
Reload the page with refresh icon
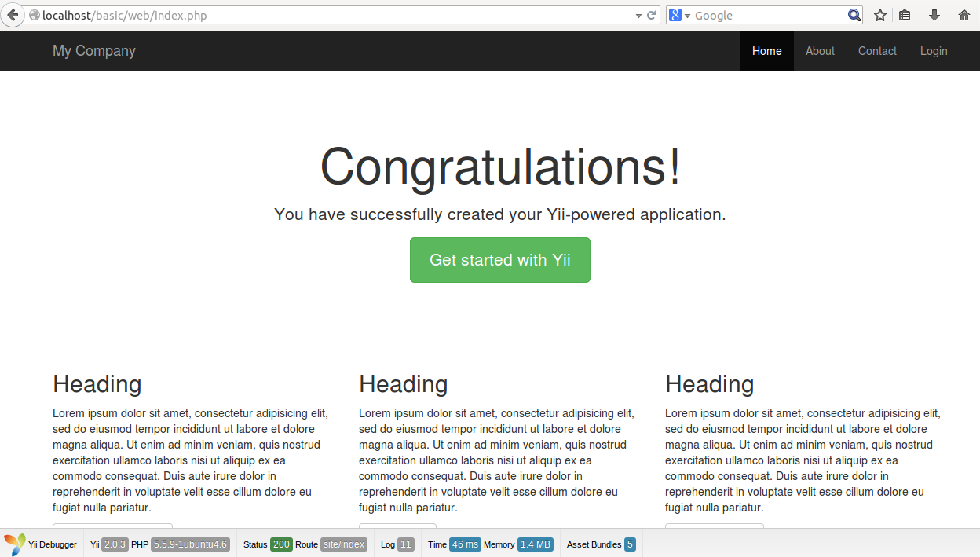(x=650, y=14)
